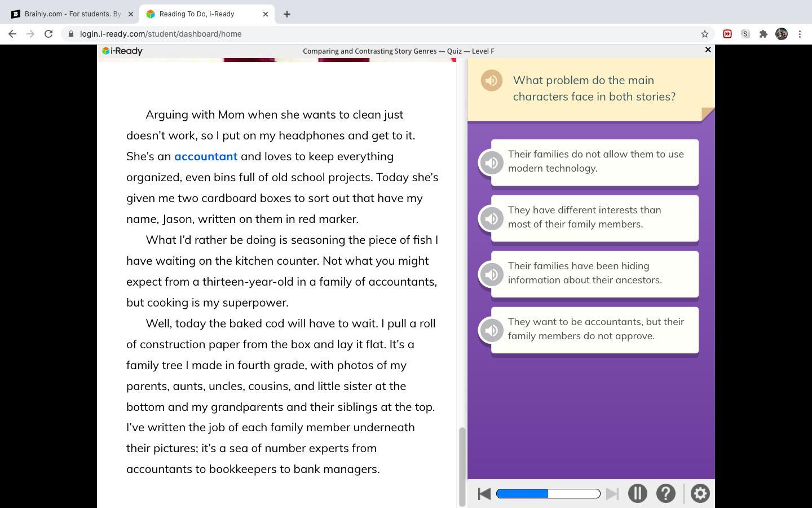The height and width of the screenshot is (508, 812).
Task: Open a new browser tab
Action: [286, 14]
